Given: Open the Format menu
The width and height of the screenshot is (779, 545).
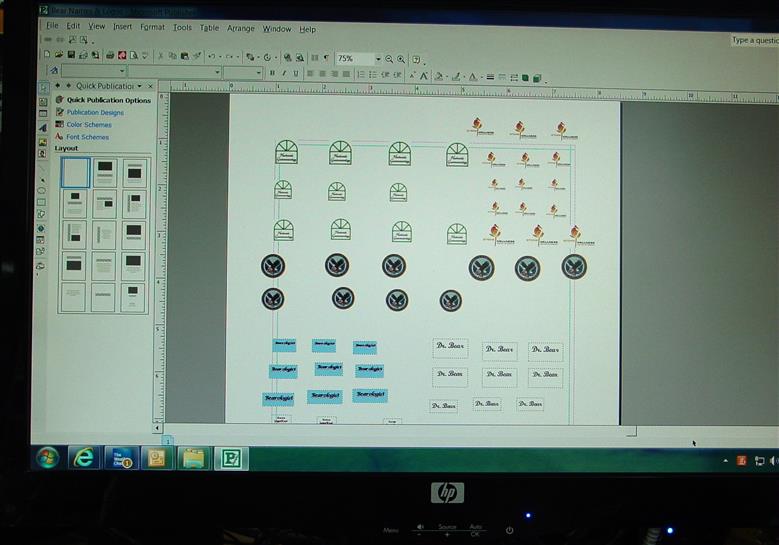Looking at the screenshot, I should tap(152, 27).
